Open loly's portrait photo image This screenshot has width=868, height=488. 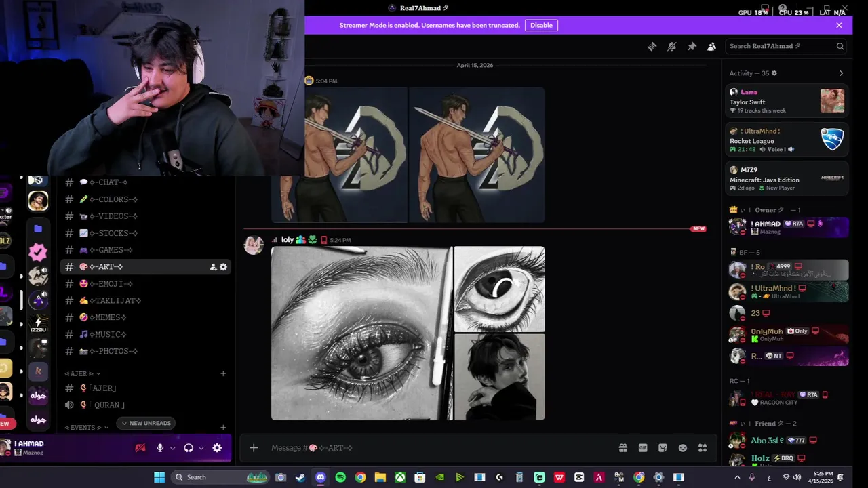click(499, 378)
